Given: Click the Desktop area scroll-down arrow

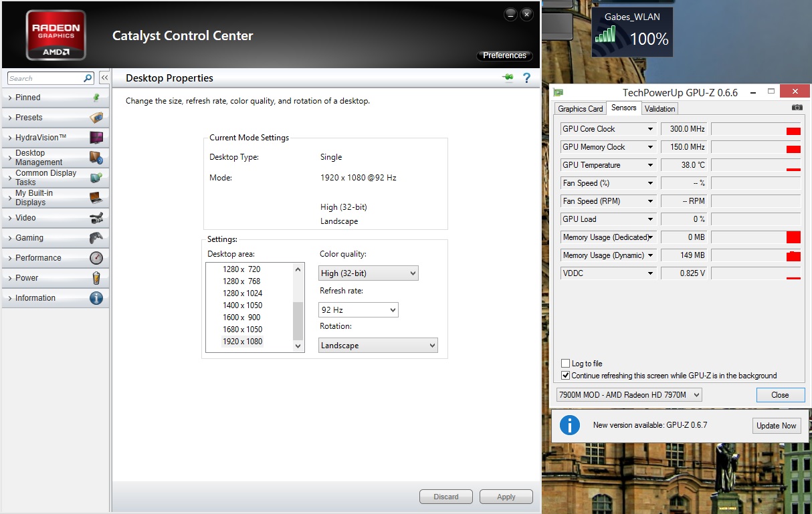Looking at the screenshot, I should tap(298, 346).
